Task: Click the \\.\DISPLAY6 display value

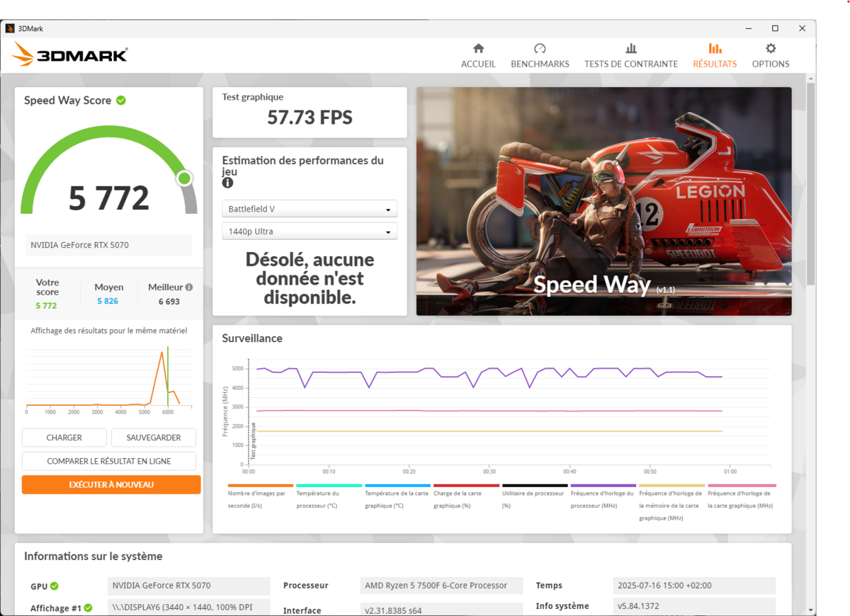Action: click(x=189, y=607)
